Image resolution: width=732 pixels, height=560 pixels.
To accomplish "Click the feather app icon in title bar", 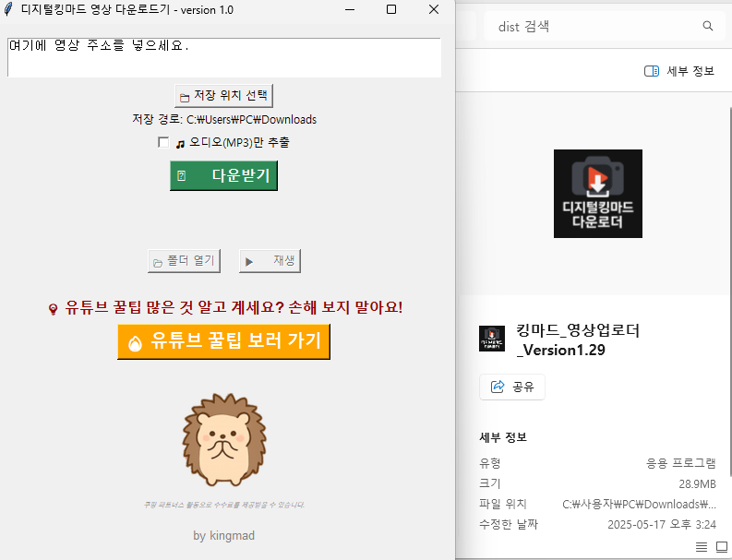I will [8, 9].
